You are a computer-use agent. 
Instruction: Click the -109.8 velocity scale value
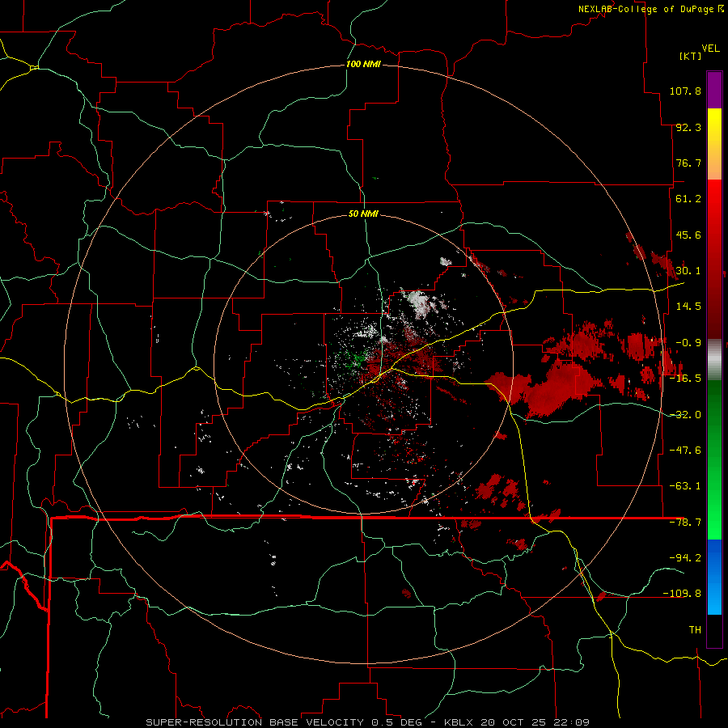pos(682,594)
